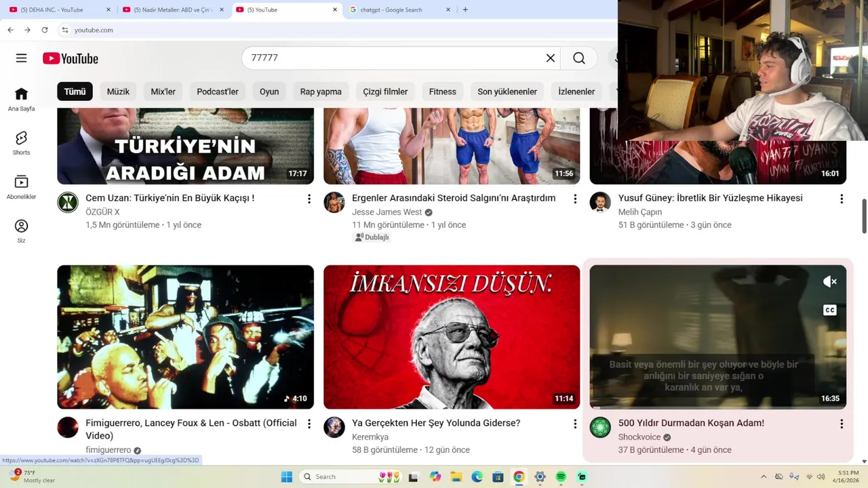Open the Shockvoice channel name

click(x=639, y=437)
